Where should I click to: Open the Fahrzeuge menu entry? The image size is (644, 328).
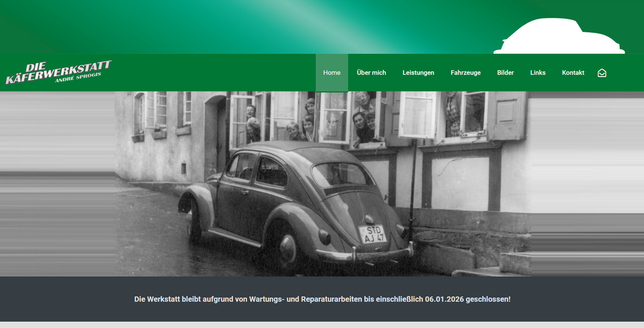465,73
